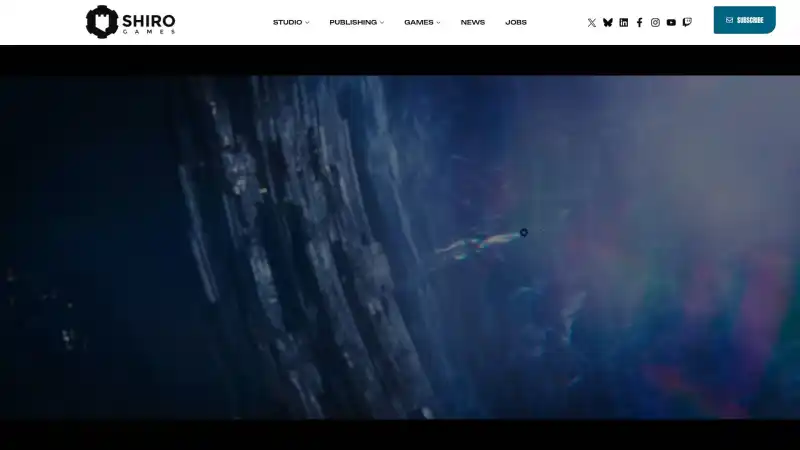Click the Subscribe button

[x=744, y=20]
